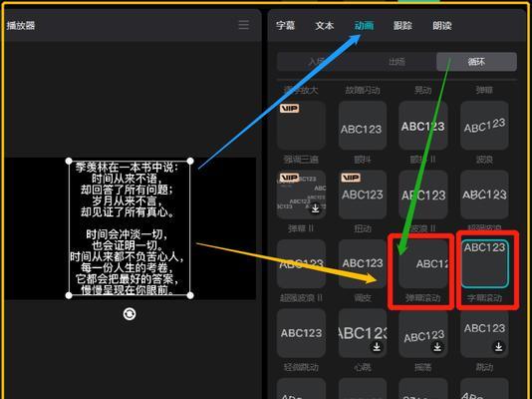Screen dimensions: 532x399
Task: Select the 循环 animation category
Action: click(476, 62)
